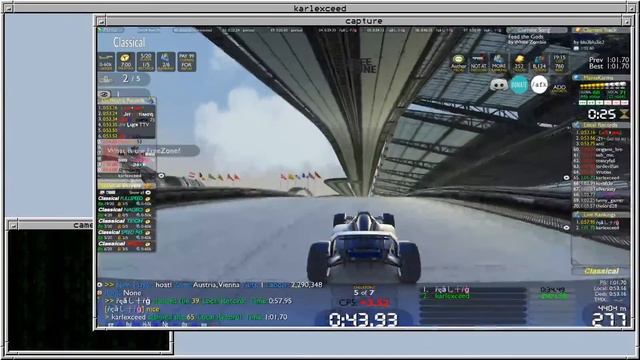640x360 pixels.
Task: Toggle Show all eye in server list
Action: pos(148,192)
